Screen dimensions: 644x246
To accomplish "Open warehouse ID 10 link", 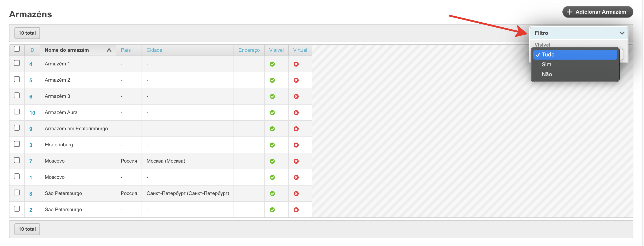I will 32,113.
